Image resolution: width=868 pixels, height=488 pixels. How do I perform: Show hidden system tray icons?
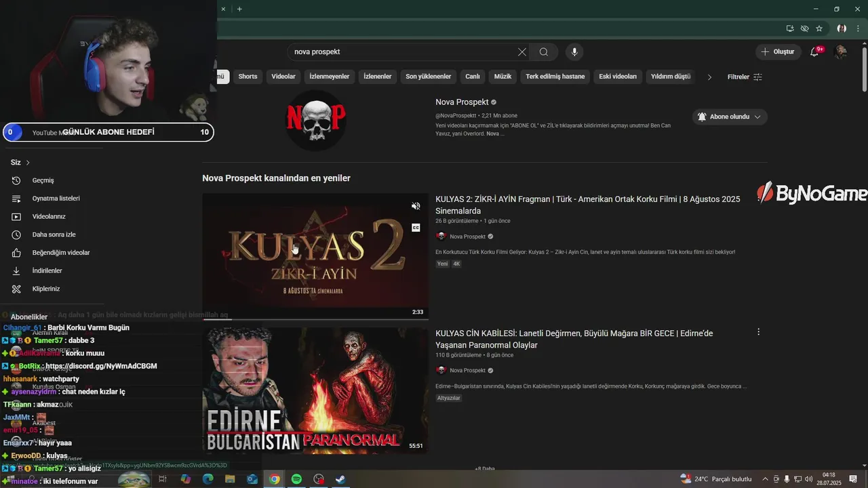tap(766, 479)
